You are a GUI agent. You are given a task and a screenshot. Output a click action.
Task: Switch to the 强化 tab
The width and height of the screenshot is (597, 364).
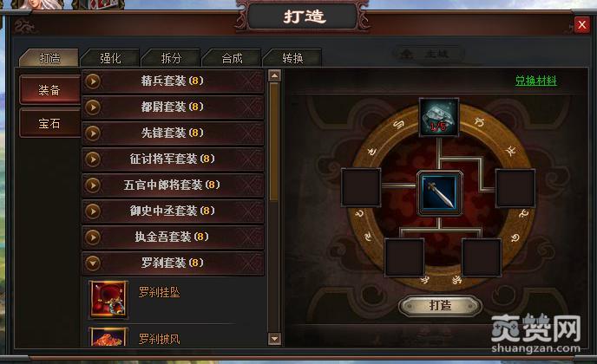coord(110,58)
